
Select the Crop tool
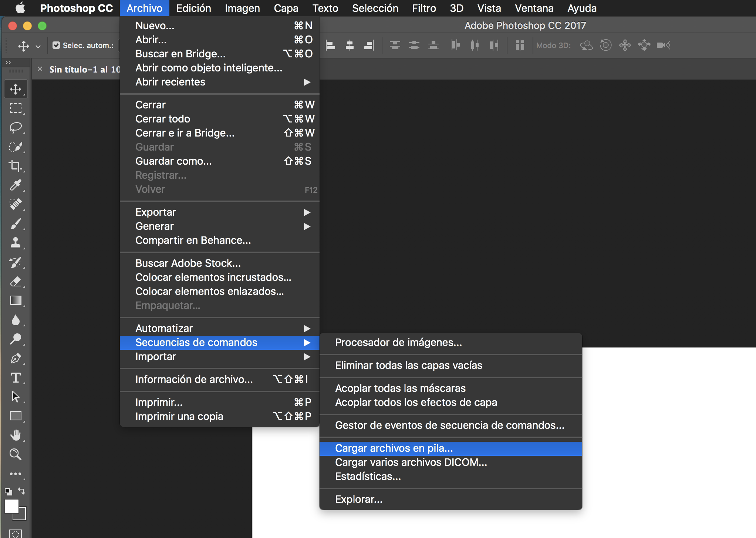coord(16,166)
